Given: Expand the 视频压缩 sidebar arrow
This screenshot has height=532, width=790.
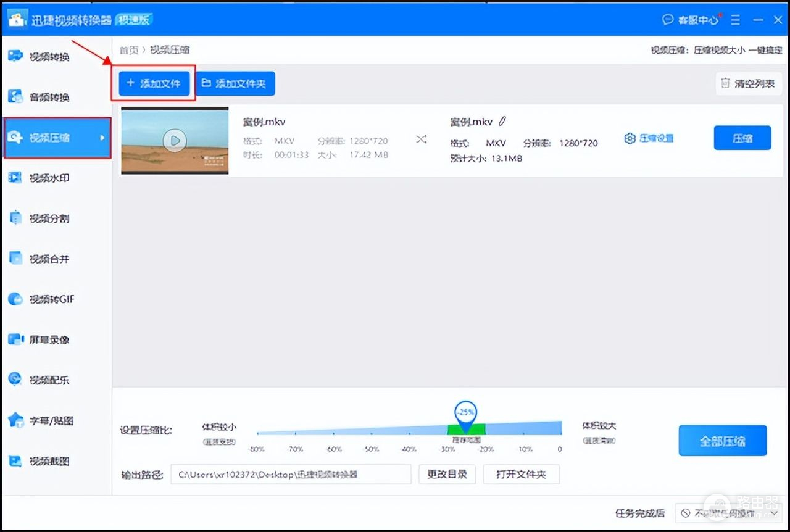Looking at the screenshot, I should coord(102,138).
